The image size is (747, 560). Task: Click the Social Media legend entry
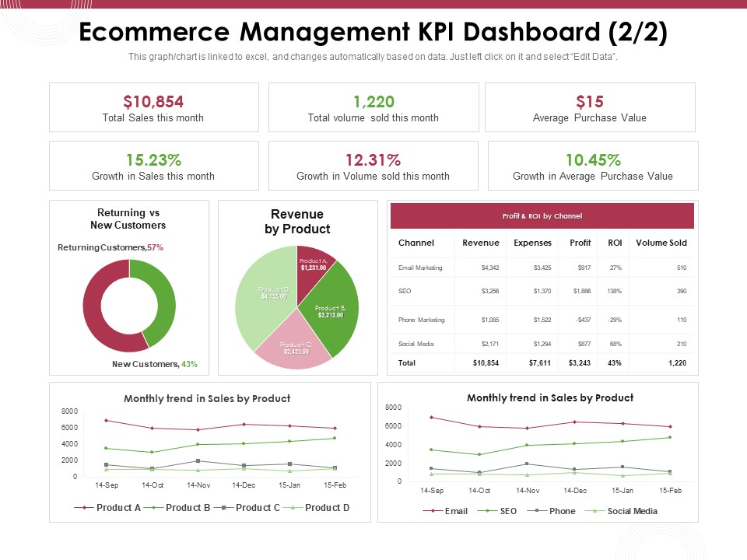pos(621,511)
